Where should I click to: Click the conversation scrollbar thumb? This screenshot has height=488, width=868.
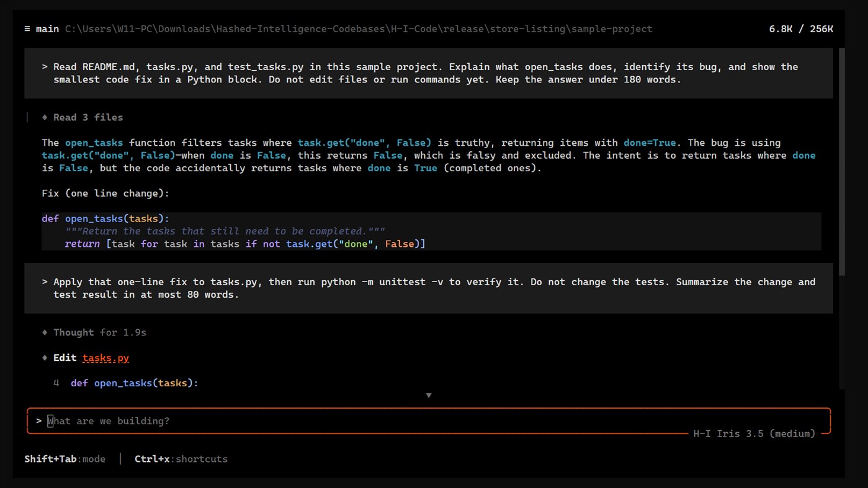click(841, 161)
